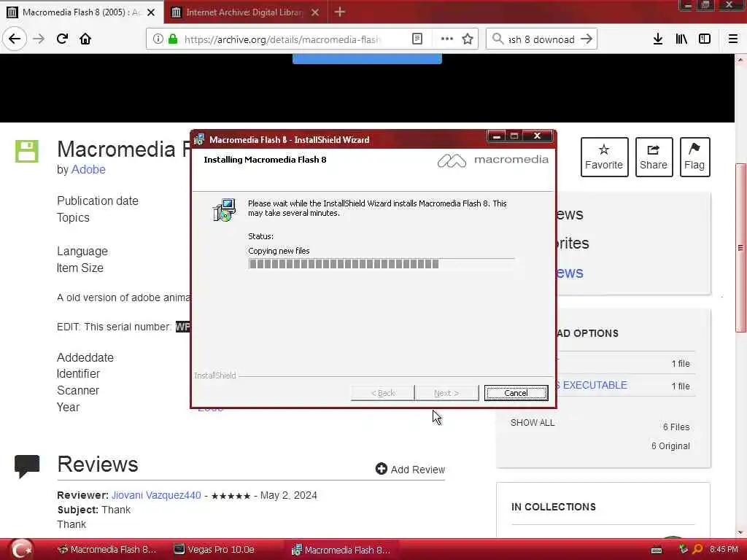This screenshot has width=747, height=560.
Task: Click the Reviews speech bubble icon
Action: pos(27,466)
